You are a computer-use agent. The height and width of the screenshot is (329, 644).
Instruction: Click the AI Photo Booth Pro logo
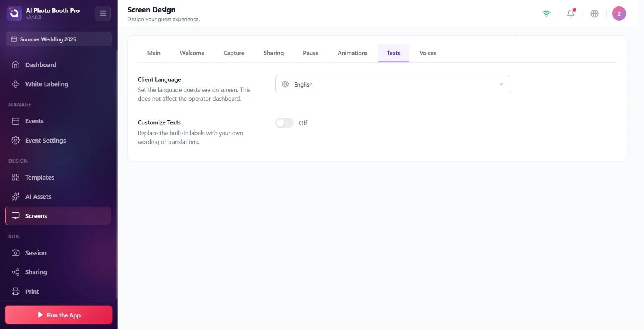14,13
